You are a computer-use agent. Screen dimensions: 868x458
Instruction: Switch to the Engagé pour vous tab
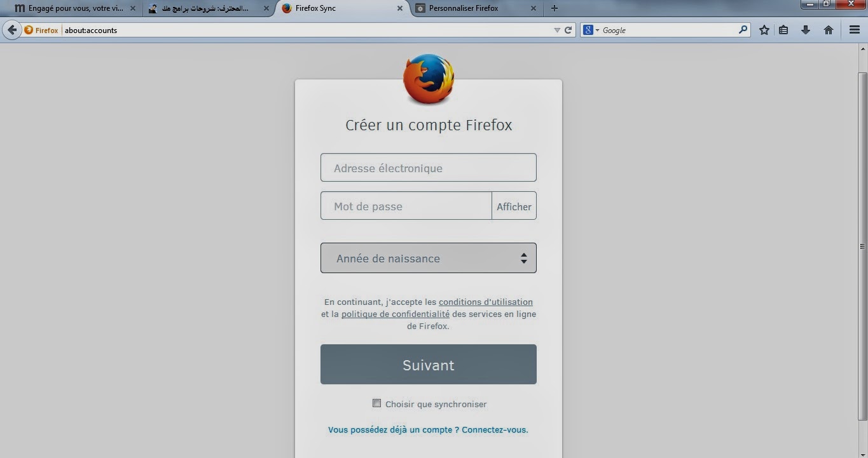pos(75,8)
